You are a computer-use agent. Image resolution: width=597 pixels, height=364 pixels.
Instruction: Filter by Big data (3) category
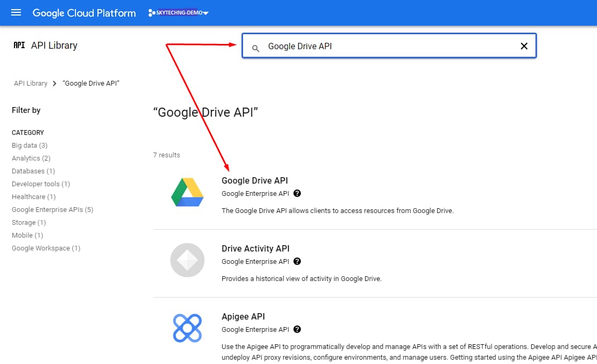pos(29,146)
